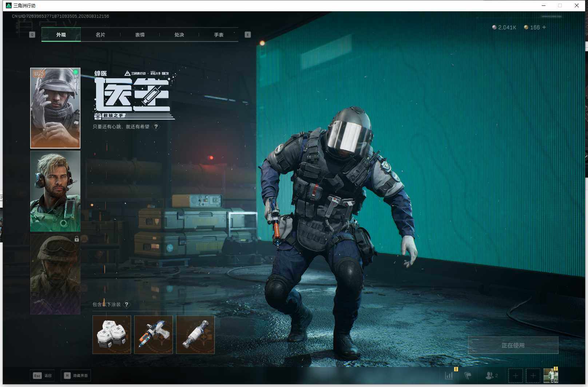Viewport: 588px width, 387px height.
Task: Open help next to 只要还有心跳，就还有希望
Action: tap(156, 127)
